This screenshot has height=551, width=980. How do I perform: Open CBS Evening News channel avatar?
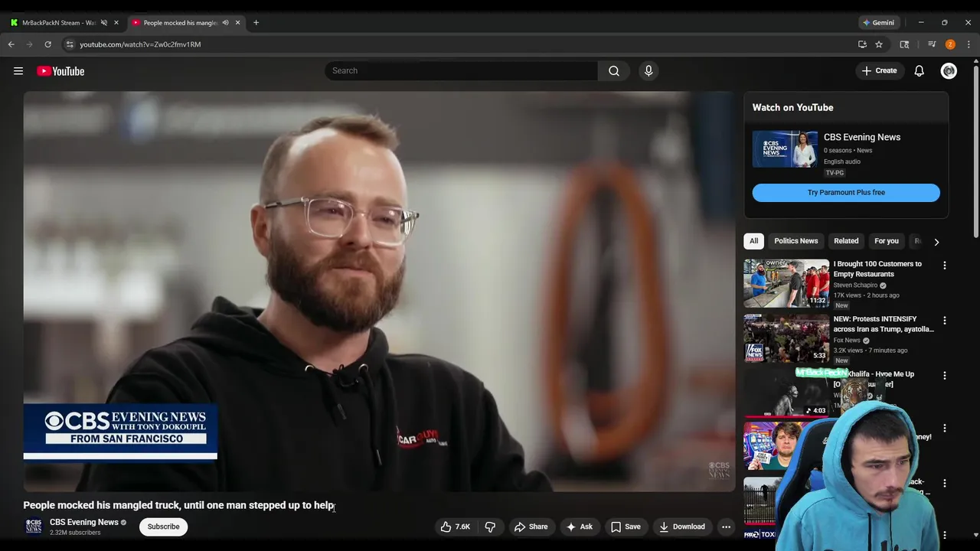[x=34, y=527]
